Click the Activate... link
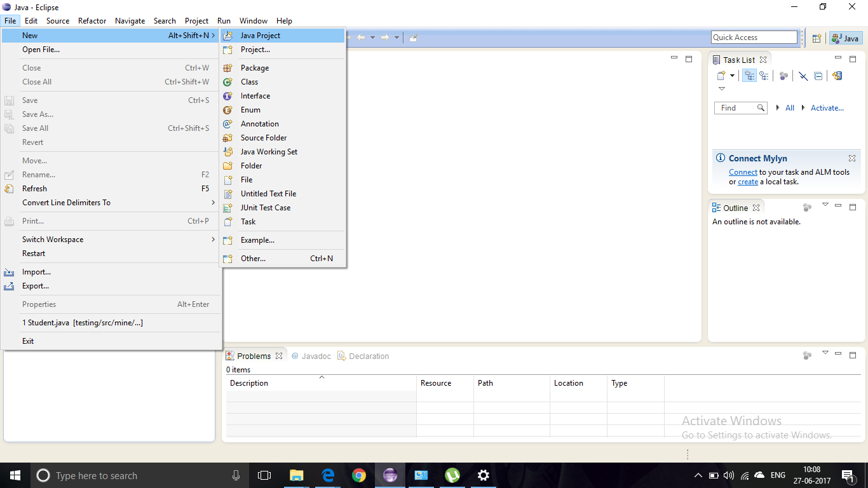868x488 pixels. pos(827,108)
